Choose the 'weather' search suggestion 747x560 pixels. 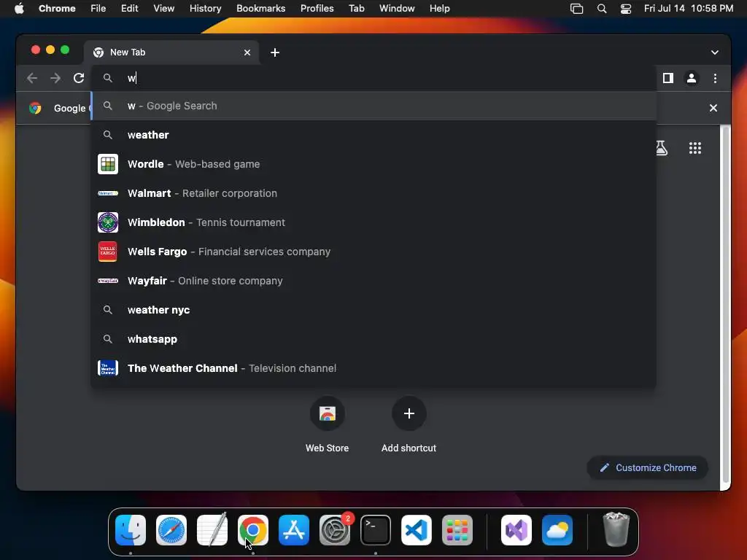[x=373, y=135]
